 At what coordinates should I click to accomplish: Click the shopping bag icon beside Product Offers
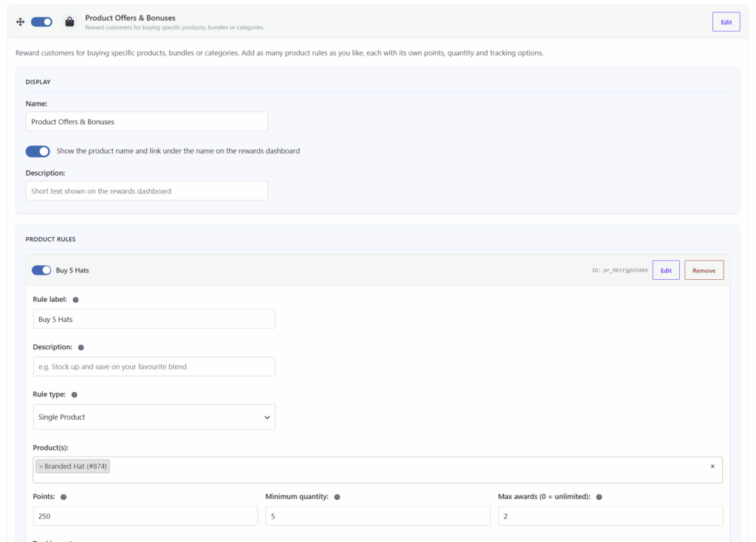tap(69, 21)
